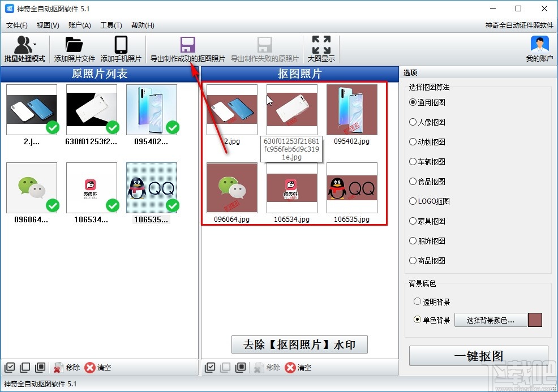Invert selection icon in original photo list toolbar
This screenshot has height=392, width=558.
[x=40, y=367]
